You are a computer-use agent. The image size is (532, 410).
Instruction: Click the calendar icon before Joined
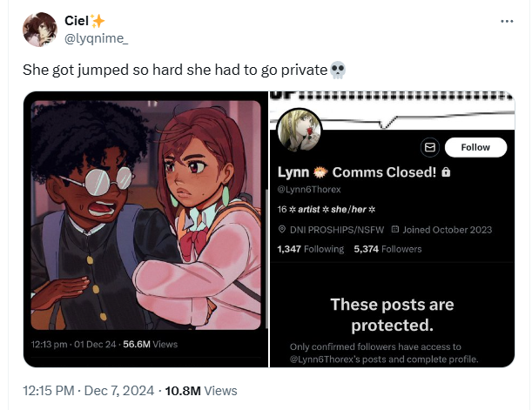click(x=395, y=229)
